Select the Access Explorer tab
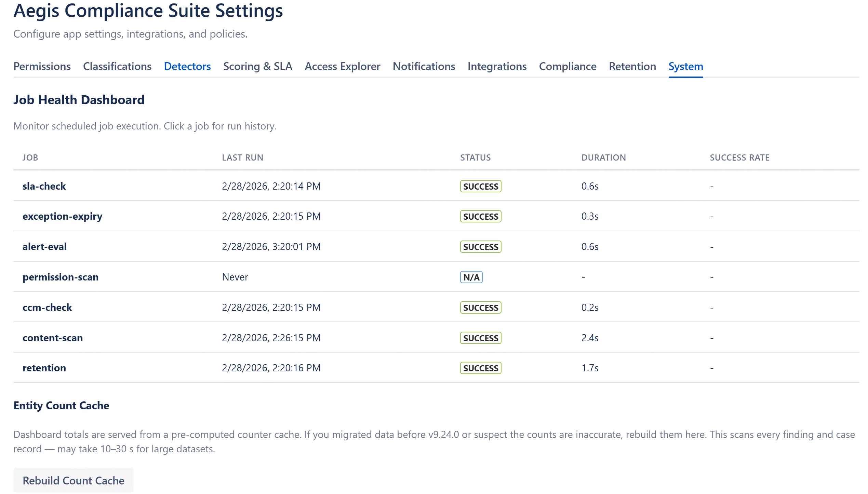The width and height of the screenshot is (868, 494). (343, 66)
